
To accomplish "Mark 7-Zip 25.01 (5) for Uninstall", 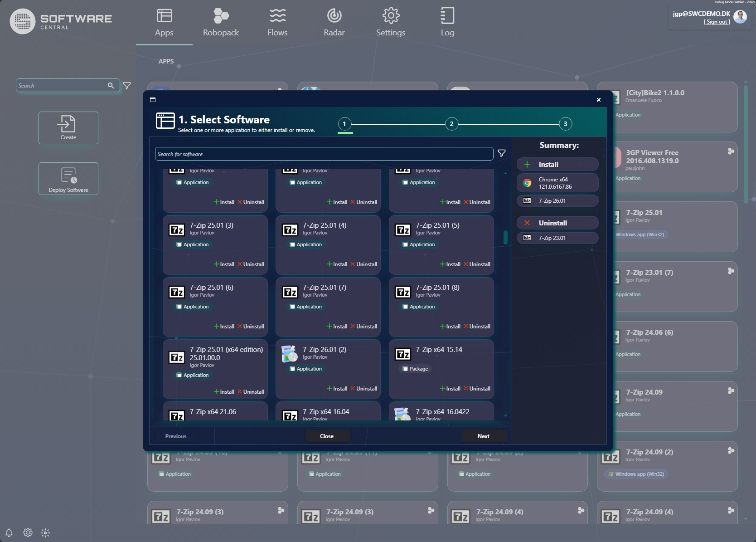I will coord(477,264).
